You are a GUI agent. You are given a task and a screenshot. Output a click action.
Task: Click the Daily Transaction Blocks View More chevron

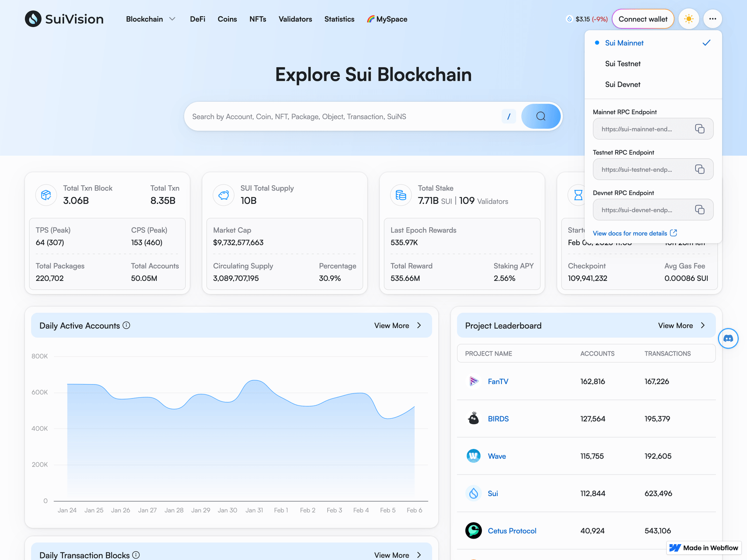[x=419, y=555]
